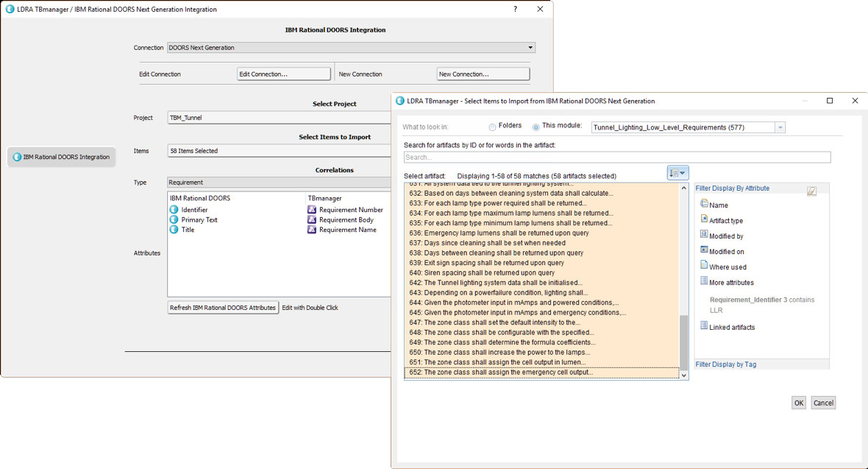Image resolution: width=868 pixels, height=469 pixels.
Task: Click the Primary Text attribute icon
Action: (174, 219)
